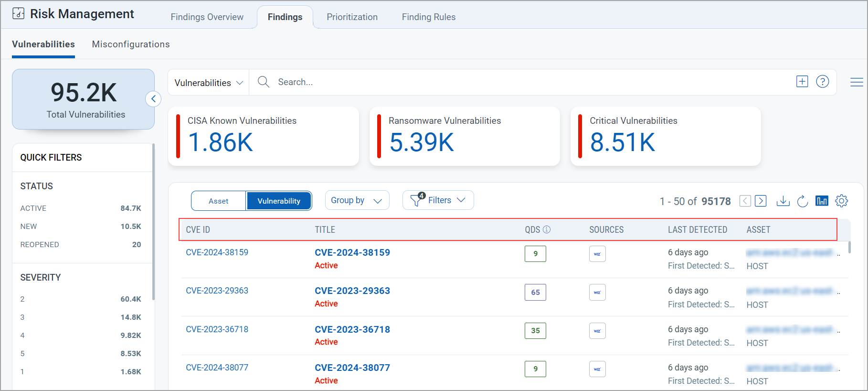Viewport: 868px width, 391px height.
Task: Open the Group by dropdown
Action: (357, 200)
